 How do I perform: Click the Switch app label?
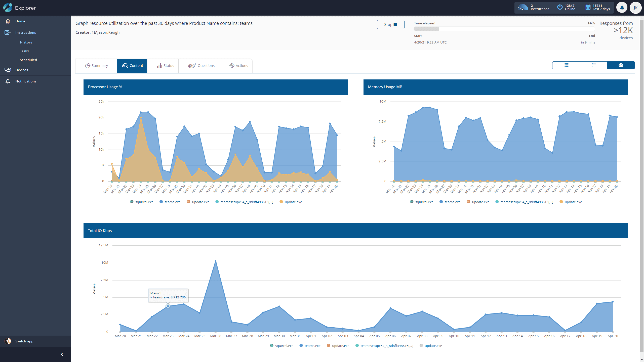point(24,341)
